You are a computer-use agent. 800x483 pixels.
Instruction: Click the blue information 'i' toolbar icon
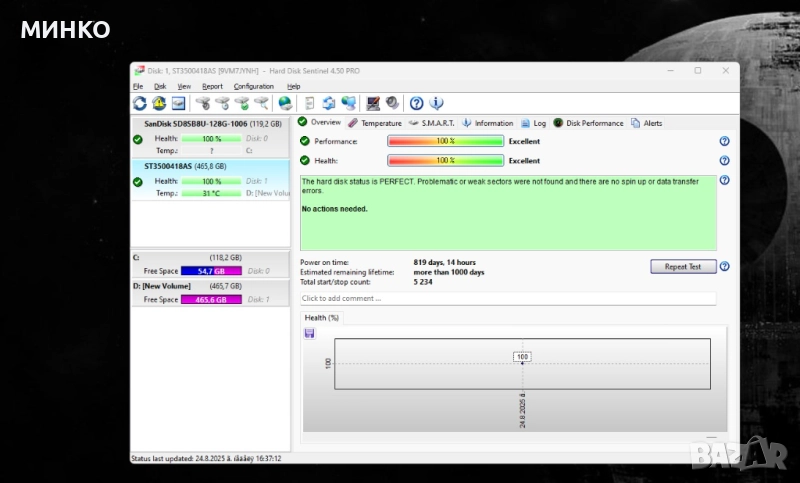(x=436, y=103)
